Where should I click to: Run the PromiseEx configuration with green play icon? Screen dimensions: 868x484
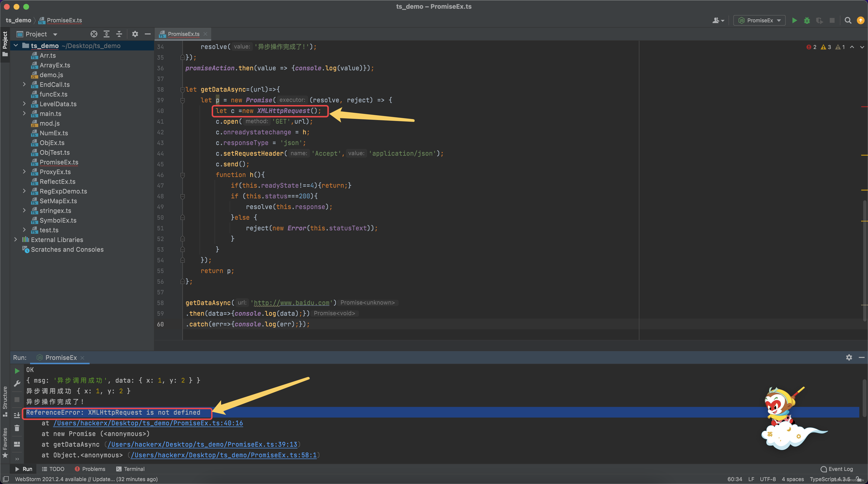pos(794,20)
